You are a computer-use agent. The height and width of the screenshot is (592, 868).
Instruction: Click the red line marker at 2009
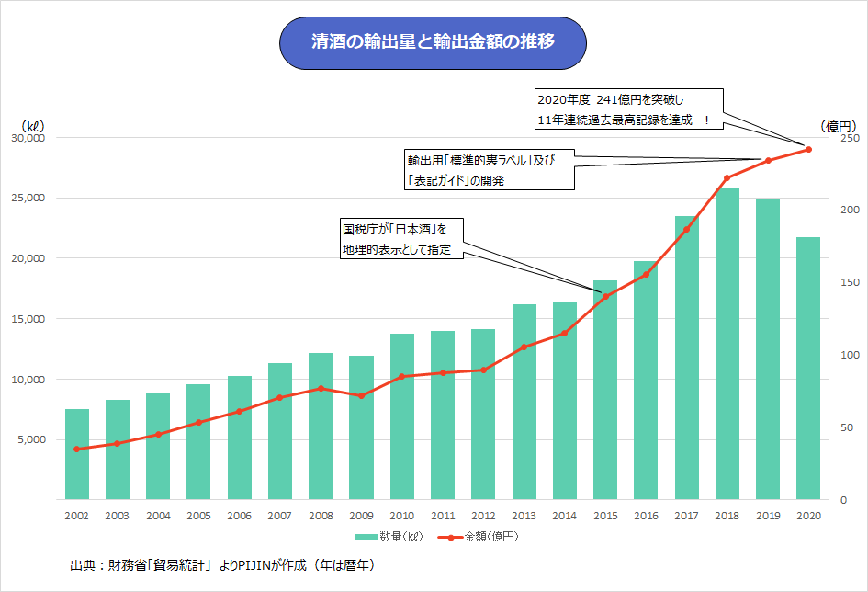pyautogui.click(x=362, y=396)
